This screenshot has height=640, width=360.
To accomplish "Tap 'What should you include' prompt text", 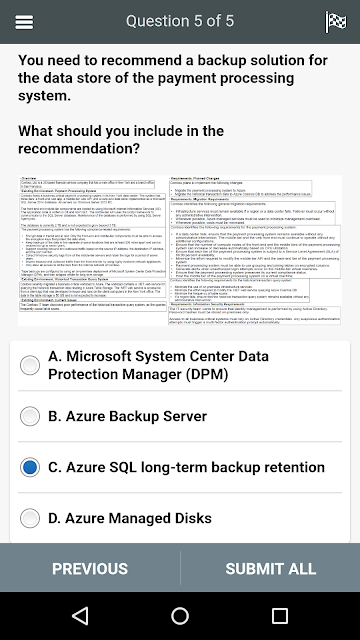I will tap(121, 140).
